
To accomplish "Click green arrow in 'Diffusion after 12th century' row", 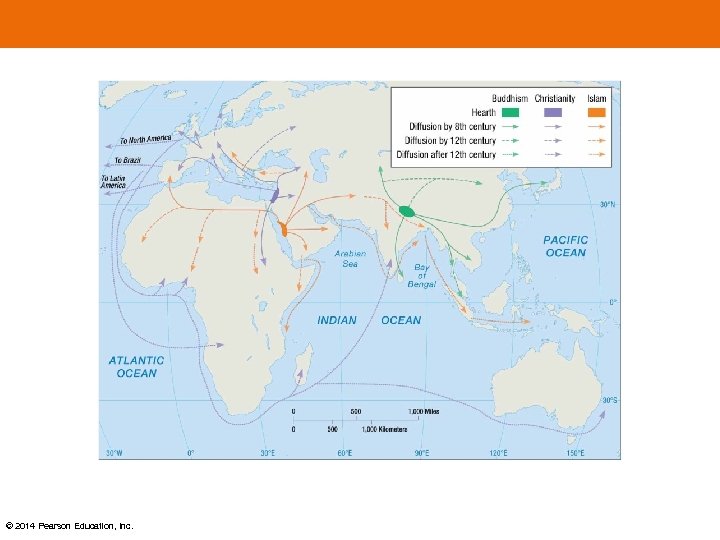I will click(510, 155).
